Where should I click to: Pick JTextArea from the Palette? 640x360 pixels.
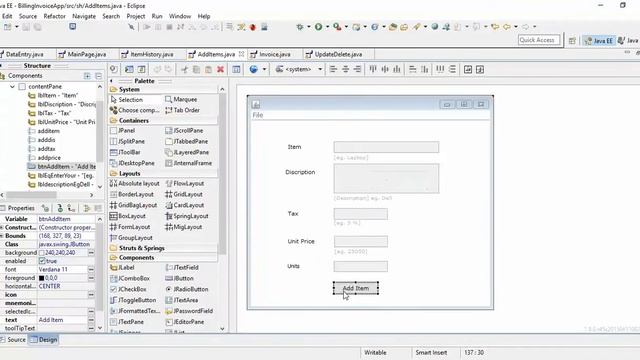[x=182, y=300]
